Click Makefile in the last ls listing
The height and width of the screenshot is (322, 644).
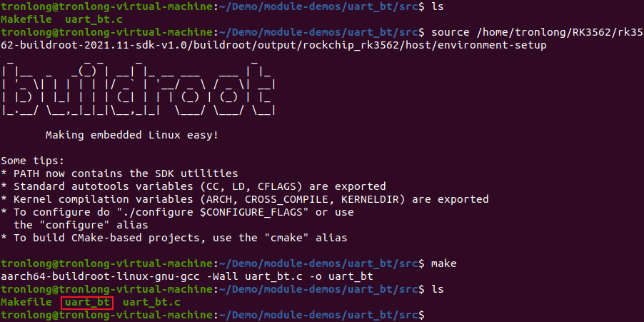coord(26,303)
